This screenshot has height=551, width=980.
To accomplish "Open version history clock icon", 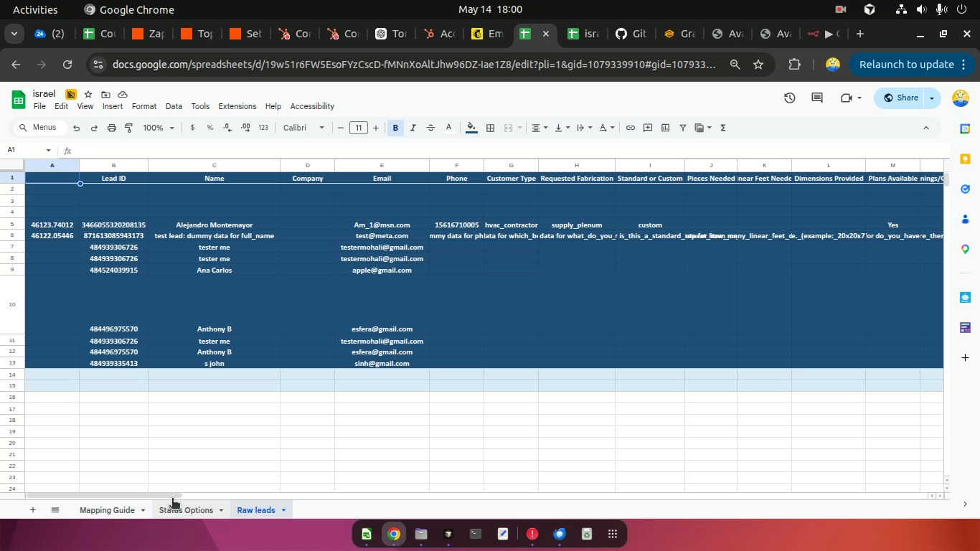I will pos(790,98).
